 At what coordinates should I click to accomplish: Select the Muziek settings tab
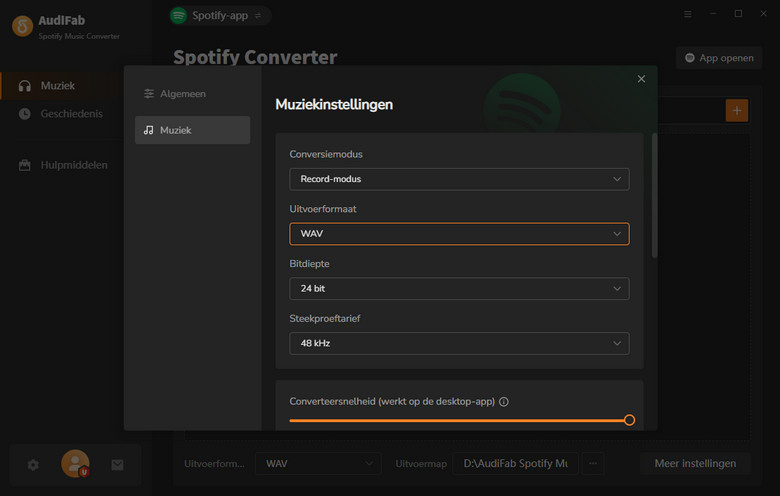click(192, 130)
